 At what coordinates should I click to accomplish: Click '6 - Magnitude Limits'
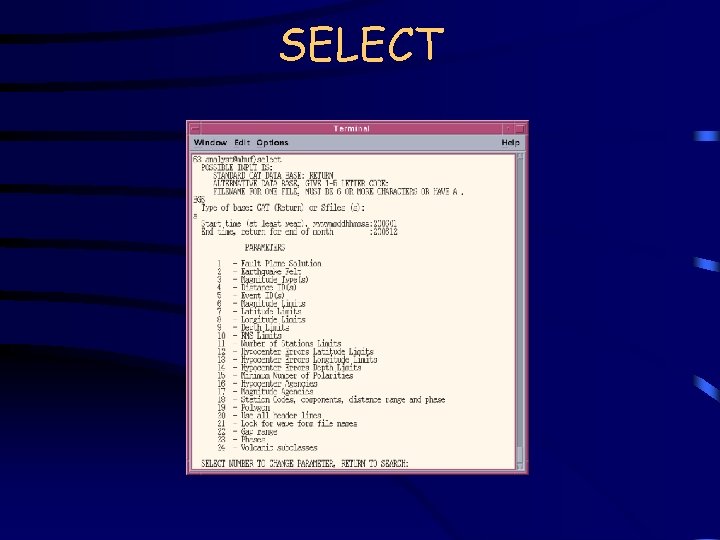pyautogui.click(x=261, y=304)
